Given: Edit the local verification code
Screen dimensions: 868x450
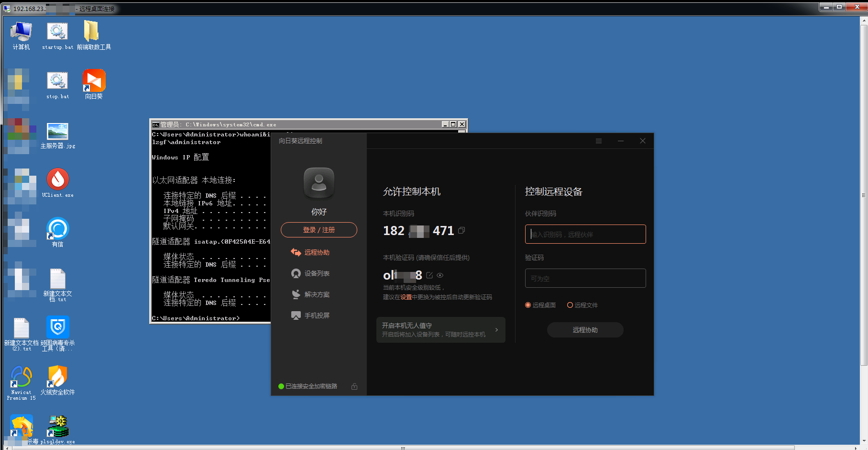Looking at the screenshot, I should (429, 275).
